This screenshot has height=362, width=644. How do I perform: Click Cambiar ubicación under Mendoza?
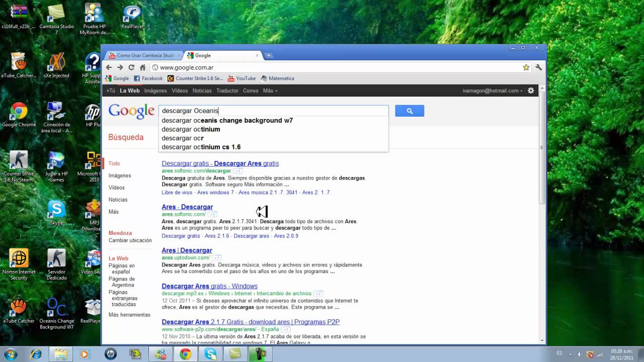click(x=130, y=240)
